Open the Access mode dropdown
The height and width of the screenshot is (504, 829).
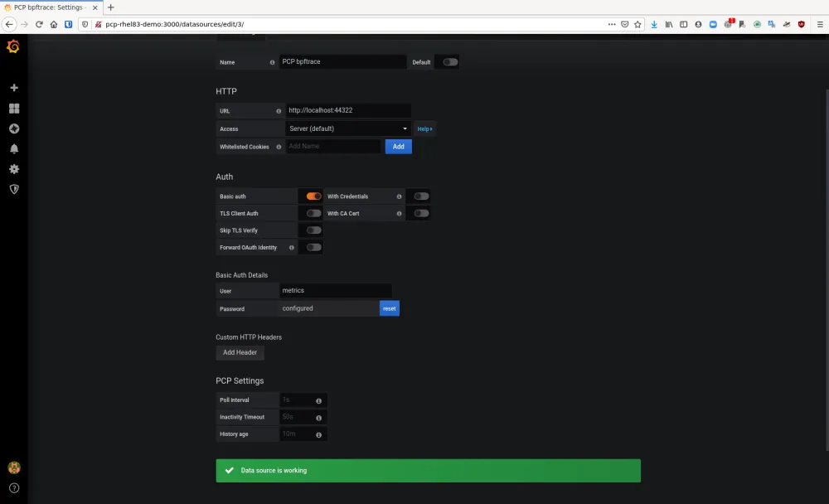(x=347, y=128)
